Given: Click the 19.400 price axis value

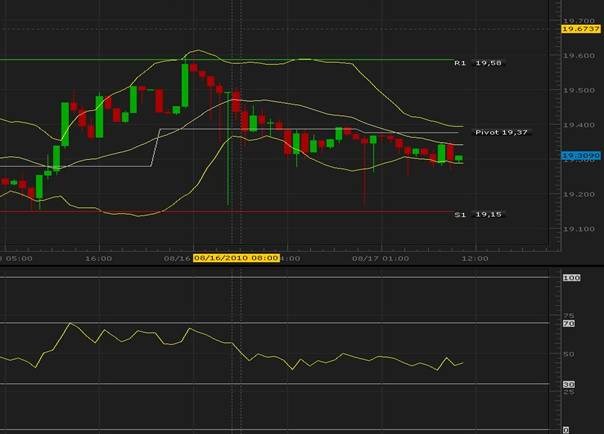Looking at the screenshot, I should point(579,125).
